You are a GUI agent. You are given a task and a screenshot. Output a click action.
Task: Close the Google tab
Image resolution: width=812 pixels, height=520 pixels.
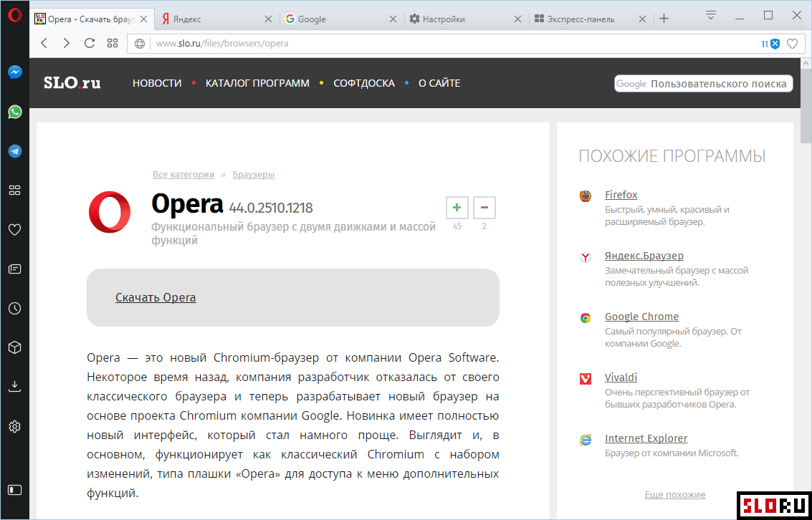pos(393,19)
